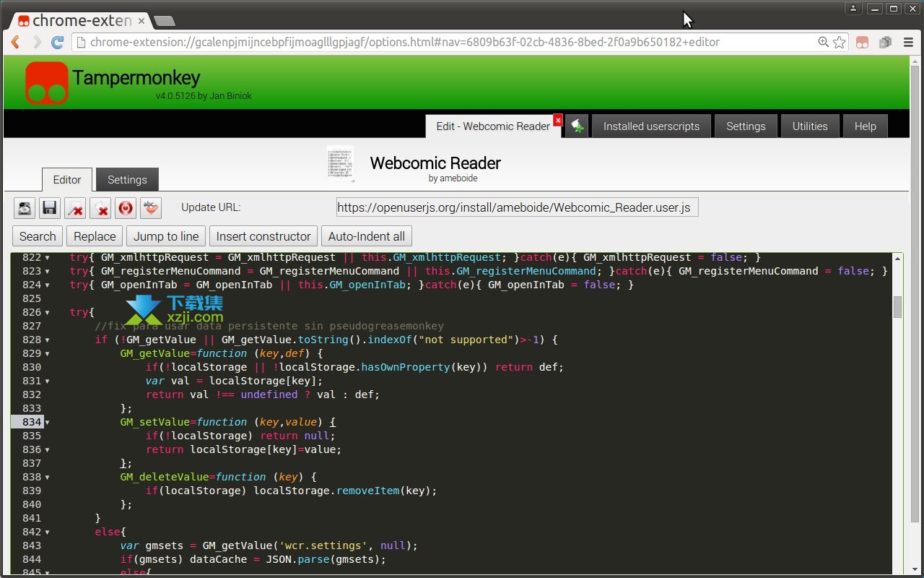Open a new browser tab

pos(165,21)
